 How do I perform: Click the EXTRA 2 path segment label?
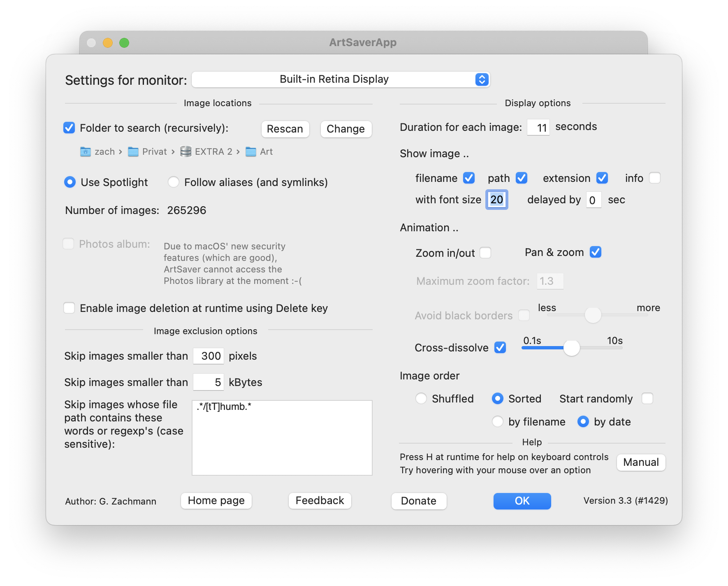coord(214,152)
